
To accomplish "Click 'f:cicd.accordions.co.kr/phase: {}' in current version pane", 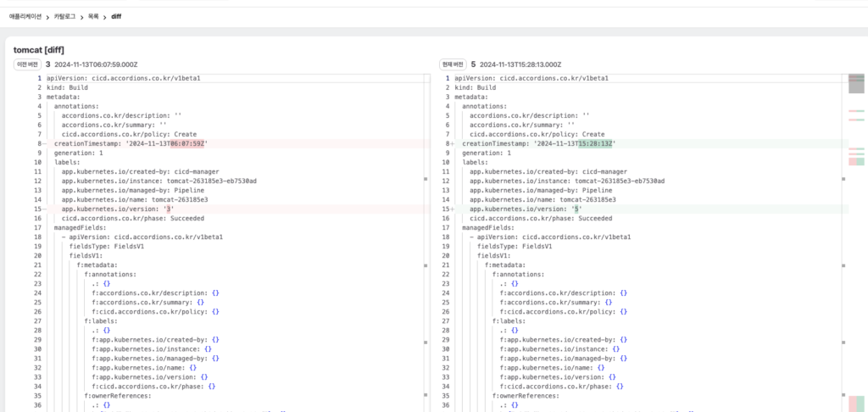I will (561, 387).
